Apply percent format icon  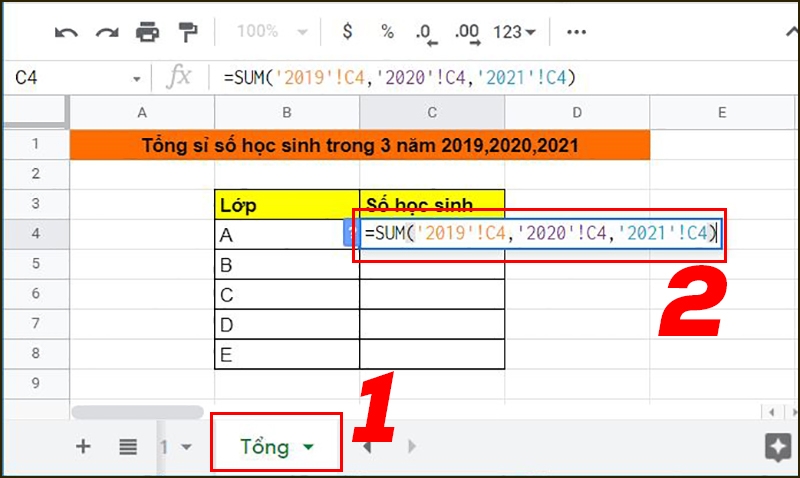pos(388,32)
